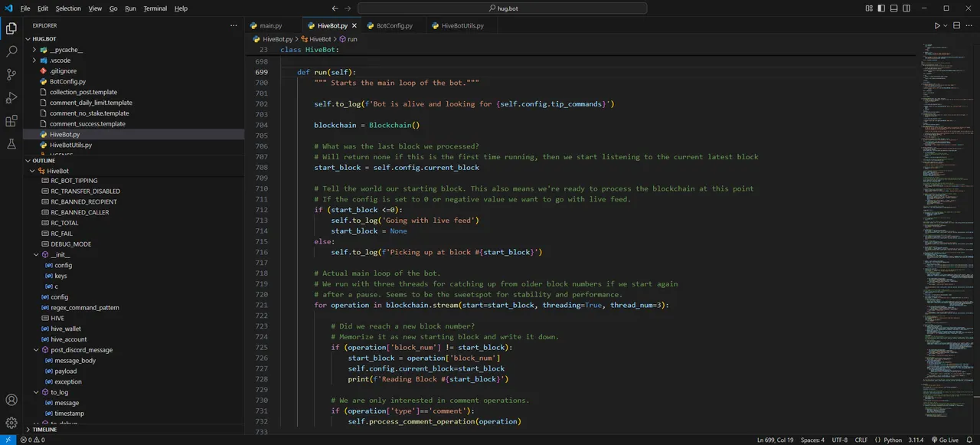980x445 pixels.
Task: Change the UTF-8 file encoding
Action: coord(839,440)
